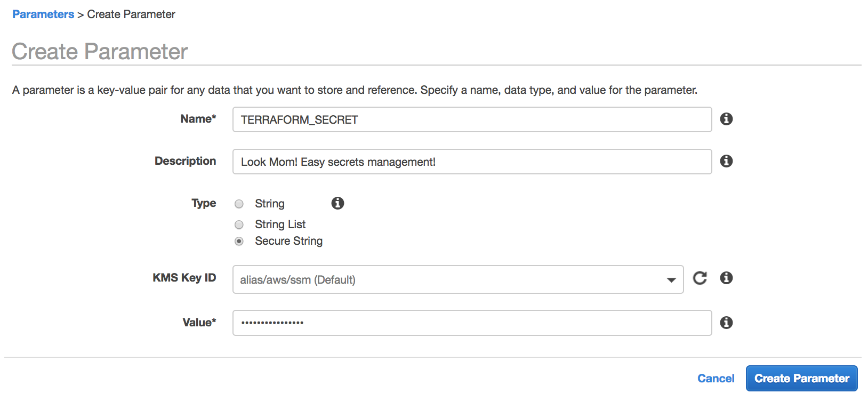Click into the Description text field
Viewport: 868px width, 401px height.
472,162
